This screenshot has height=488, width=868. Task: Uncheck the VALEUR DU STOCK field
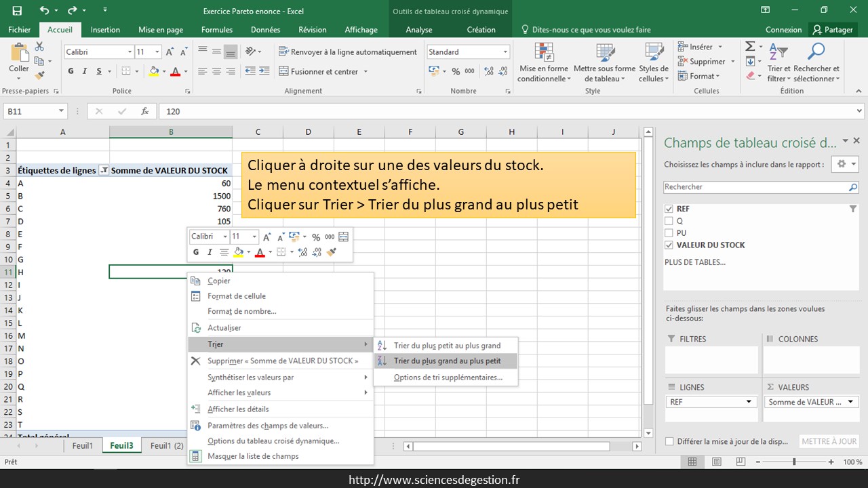coord(669,245)
